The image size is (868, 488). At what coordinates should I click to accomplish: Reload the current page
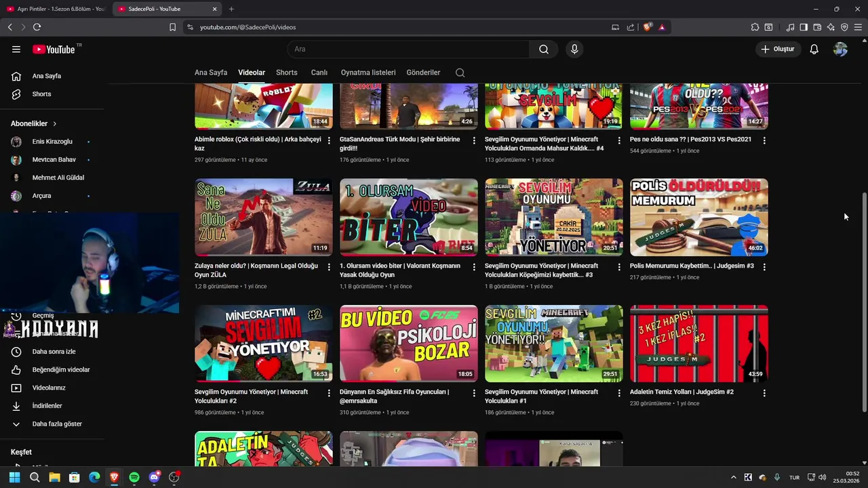point(37,27)
